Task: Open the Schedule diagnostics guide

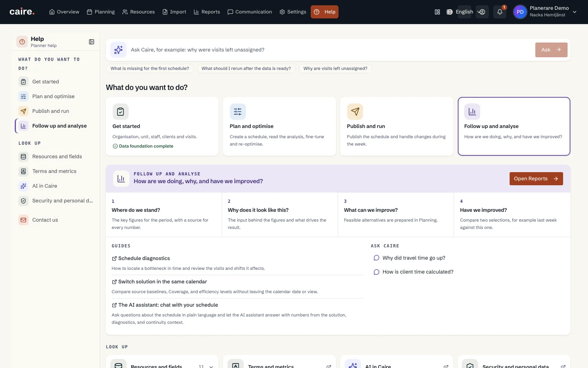Action: click(x=141, y=258)
